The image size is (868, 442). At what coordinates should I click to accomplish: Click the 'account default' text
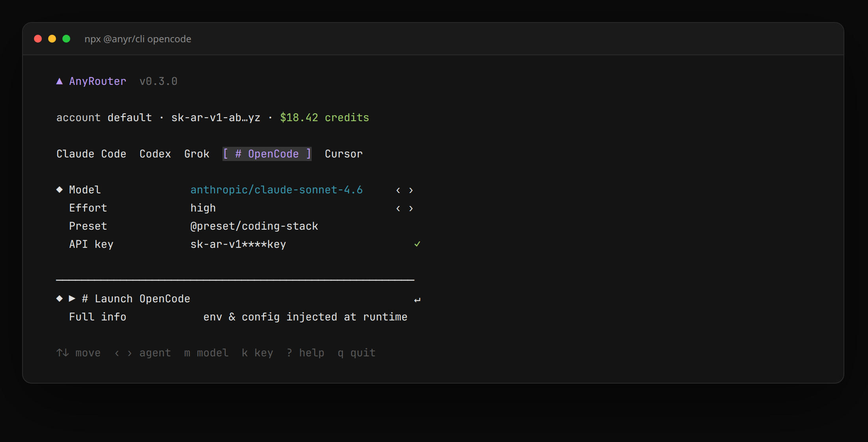(104, 118)
